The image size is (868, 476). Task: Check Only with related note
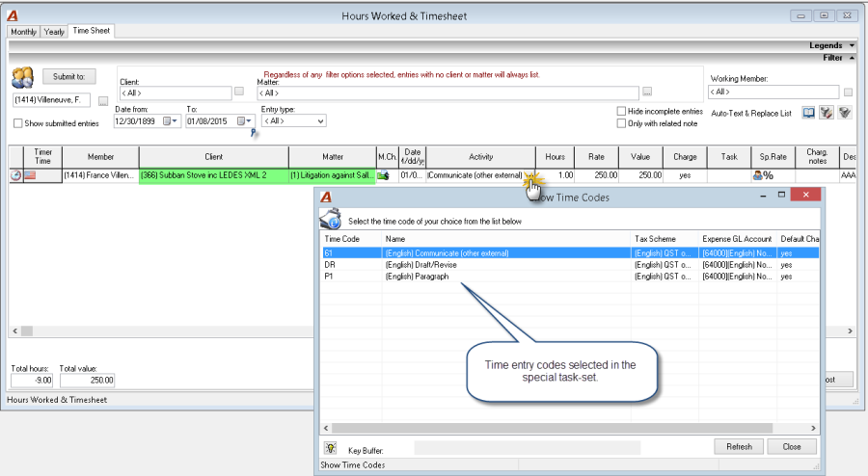point(621,123)
